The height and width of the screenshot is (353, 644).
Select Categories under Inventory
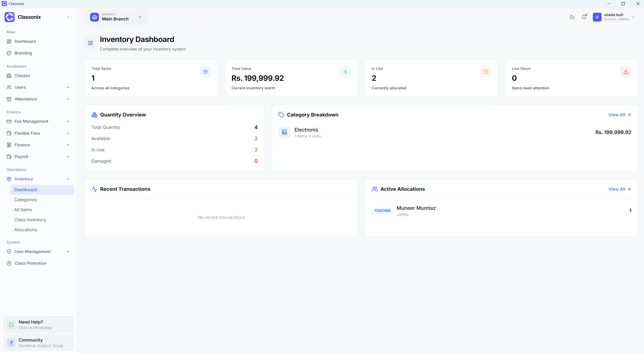[42, 200]
